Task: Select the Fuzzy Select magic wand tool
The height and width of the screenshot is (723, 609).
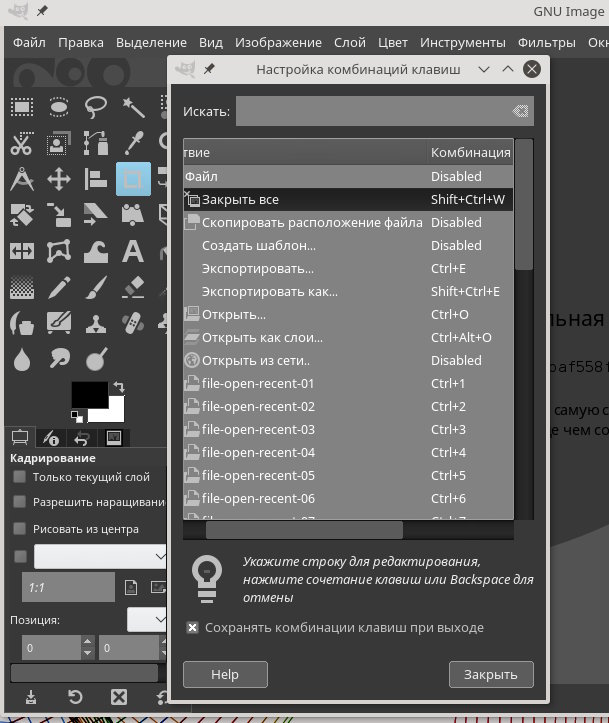Action: coord(133,107)
